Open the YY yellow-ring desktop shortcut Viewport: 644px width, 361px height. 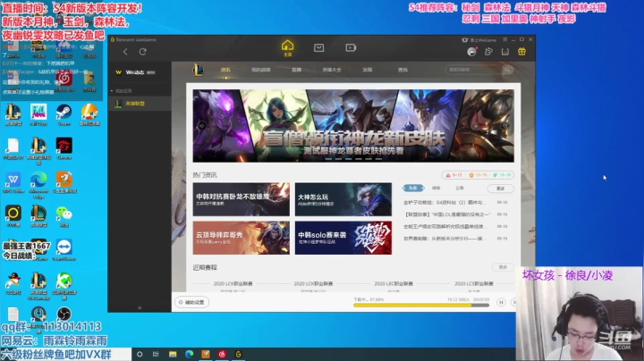pyautogui.click(x=13, y=216)
